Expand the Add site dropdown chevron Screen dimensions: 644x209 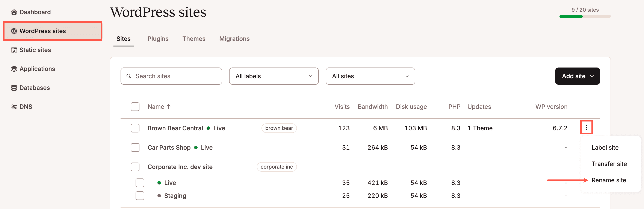(x=592, y=76)
